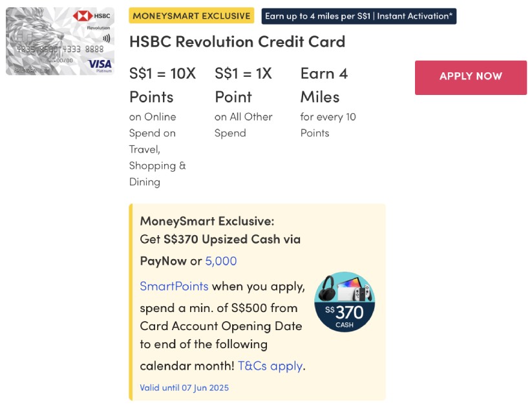The image size is (532, 407).
Task: Click the red HSBC hexagon emblem
Action: pyautogui.click(x=82, y=15)
